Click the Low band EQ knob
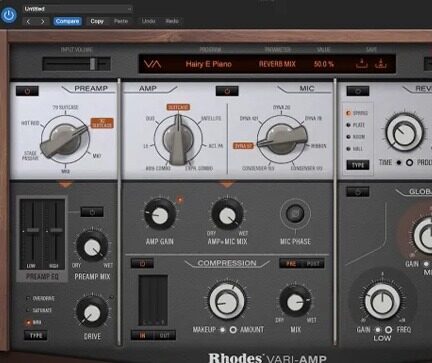 tap(382, 301)
